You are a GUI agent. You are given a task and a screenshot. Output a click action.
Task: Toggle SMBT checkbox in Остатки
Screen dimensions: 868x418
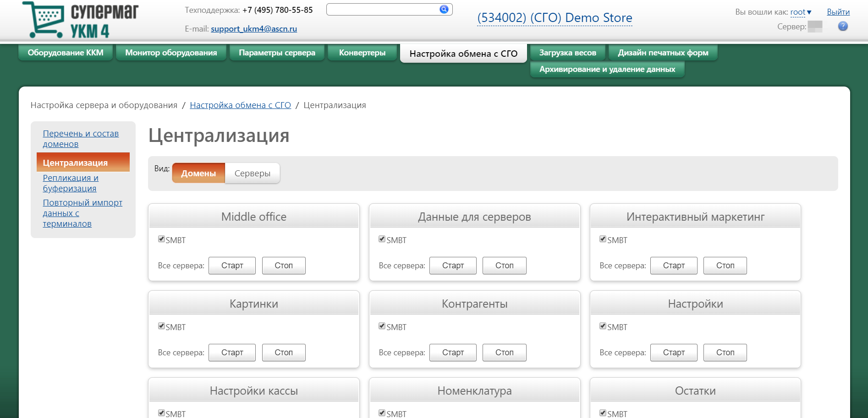coord(603,413)
